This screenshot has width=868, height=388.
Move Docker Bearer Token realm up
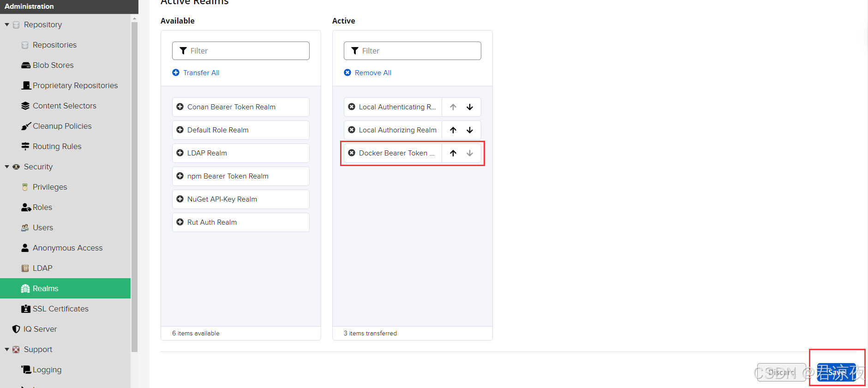tap(453, 153)
